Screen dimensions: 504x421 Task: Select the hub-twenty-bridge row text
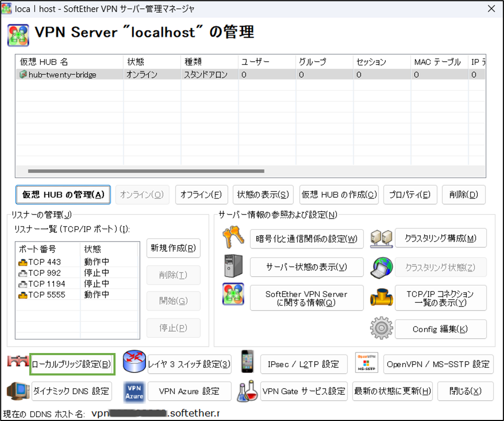point(62,75)
